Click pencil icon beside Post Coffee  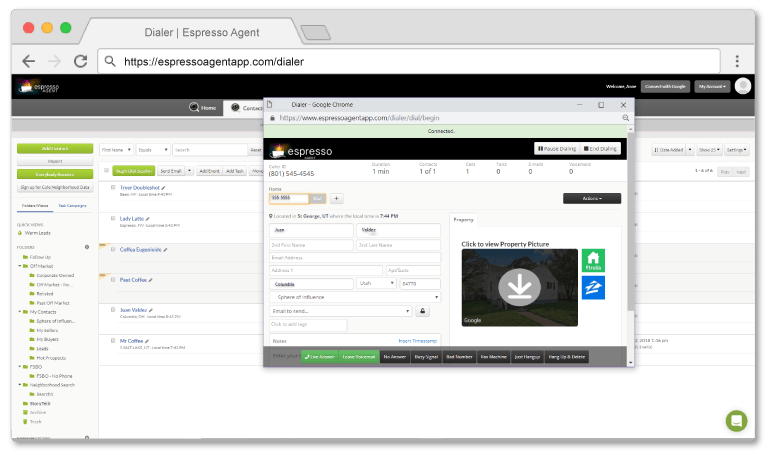150,280
